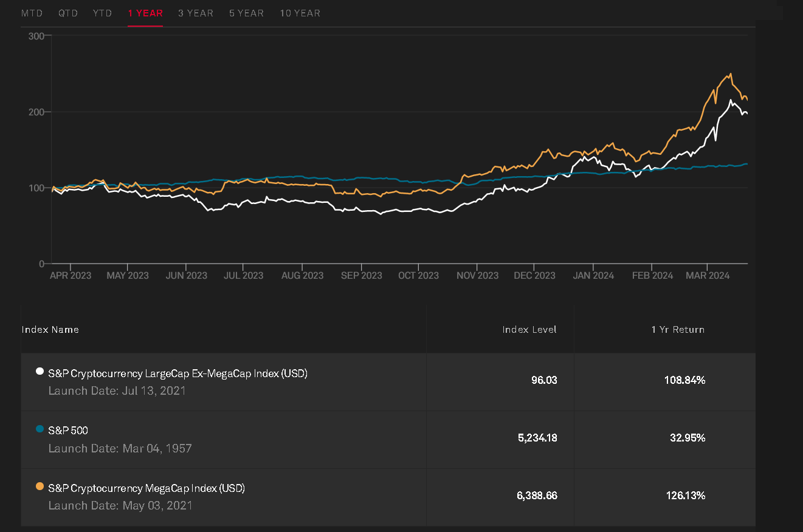Select the 10 YEAR range tab

click(x=300, y=13)
